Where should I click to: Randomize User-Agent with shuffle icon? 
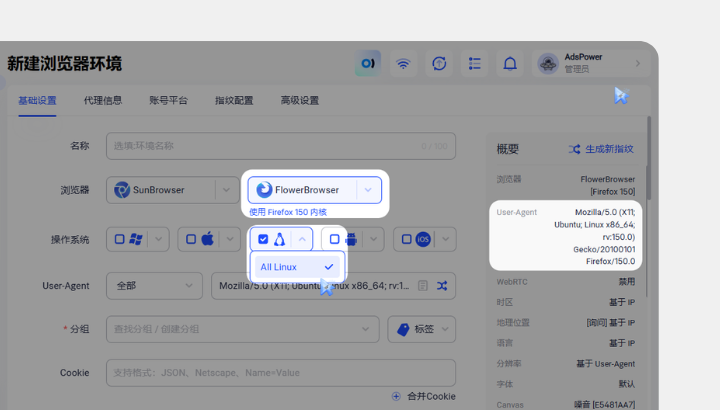tap(442, 286)
